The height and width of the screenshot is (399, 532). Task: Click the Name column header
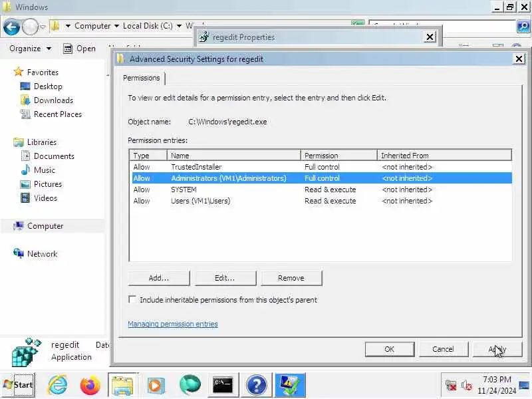pyautogui.click(x=234, y=156)
